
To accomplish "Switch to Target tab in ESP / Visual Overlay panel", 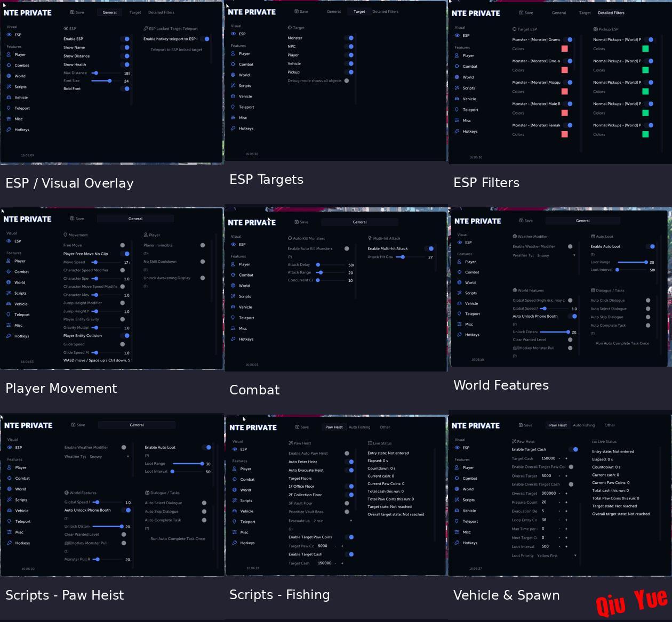I will pyautogui.click(x=135, y=12).
